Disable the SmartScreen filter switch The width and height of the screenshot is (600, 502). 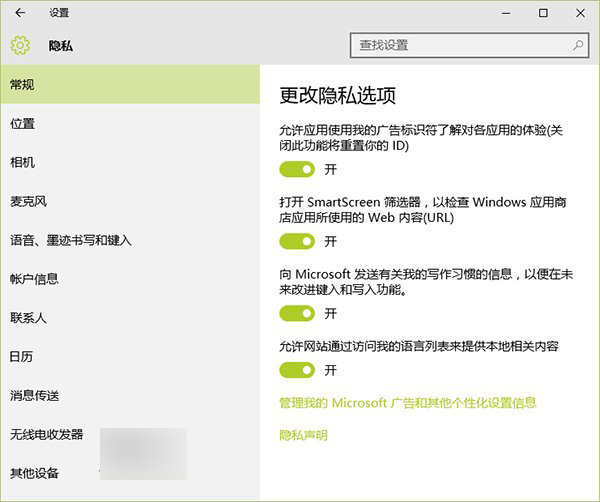[297, 241]
